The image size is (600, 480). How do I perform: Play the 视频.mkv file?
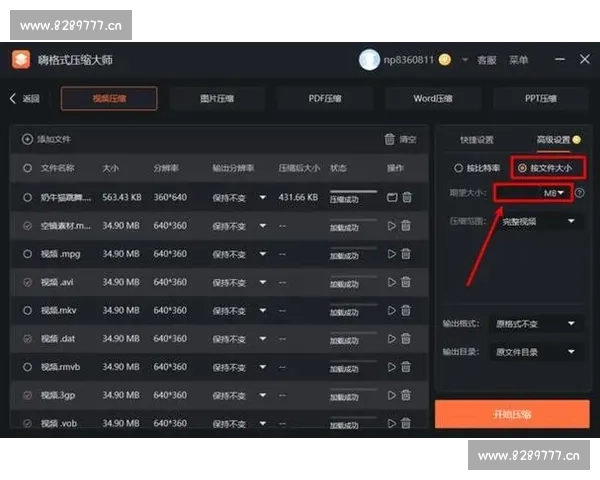[391, 310]
